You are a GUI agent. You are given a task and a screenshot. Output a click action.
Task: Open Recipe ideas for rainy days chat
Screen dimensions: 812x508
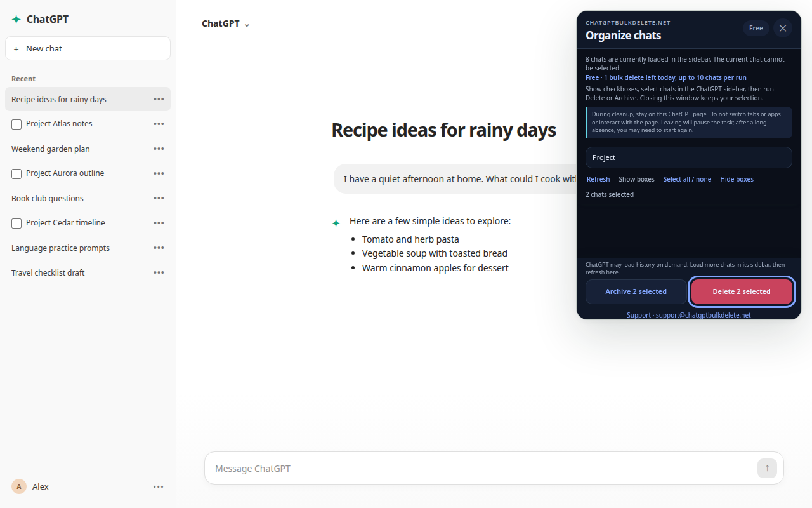click(88, 99)
